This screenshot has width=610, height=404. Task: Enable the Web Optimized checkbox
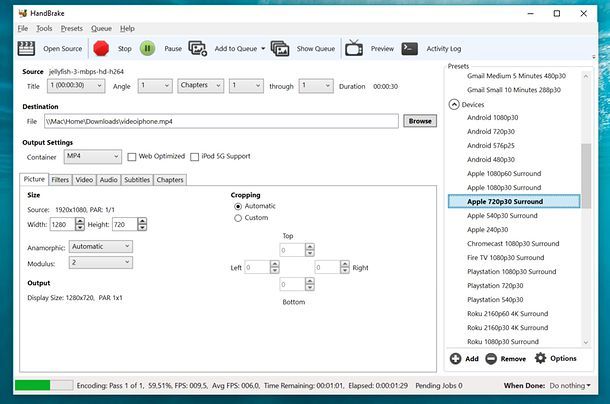pos(132,157)
